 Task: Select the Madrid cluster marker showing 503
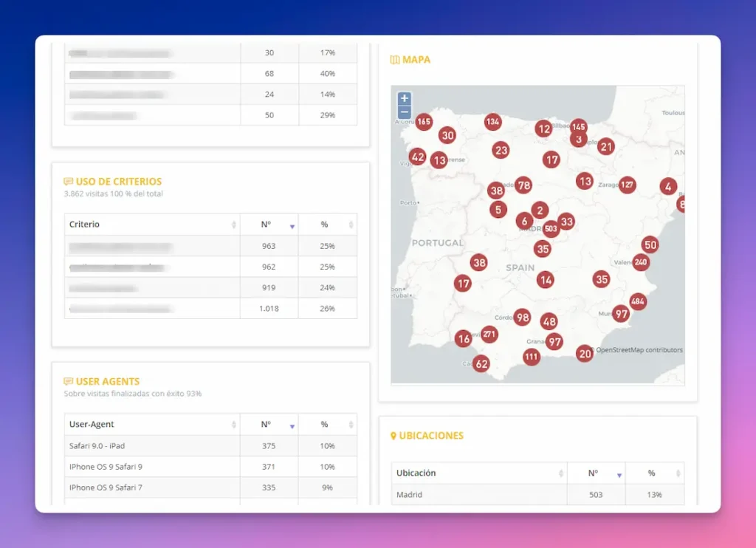click(551, 230)
